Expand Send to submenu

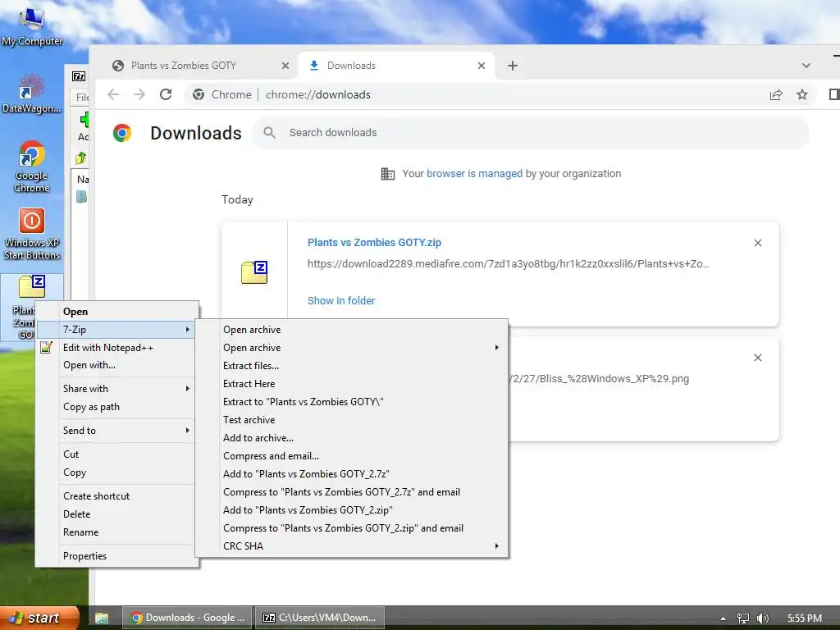pyautogui.click(x=116, y=430)
